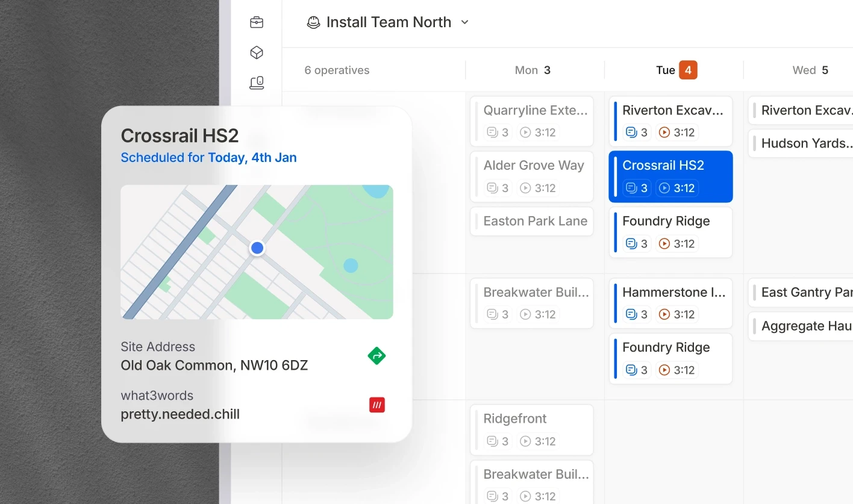The height and width of the screenshot is (504, 853).
Task: Toggle the Hammerstone job card selected state
Action: pos(670,303)
